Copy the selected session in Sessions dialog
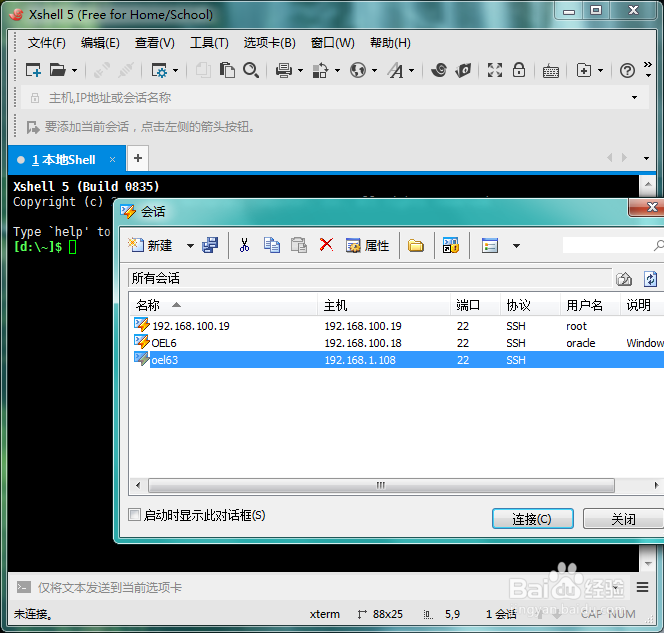The width and height of the screenshot is (664, 633). (x=271, y=245)
